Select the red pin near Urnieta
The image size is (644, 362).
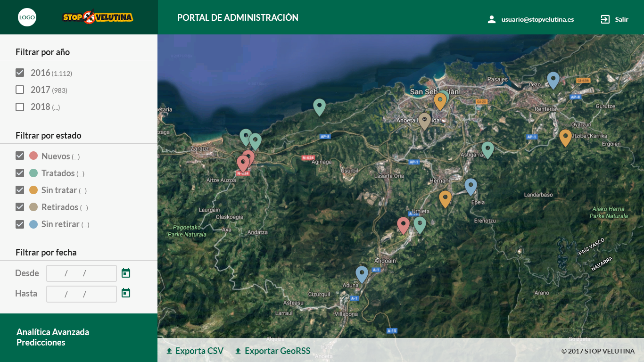403,225
